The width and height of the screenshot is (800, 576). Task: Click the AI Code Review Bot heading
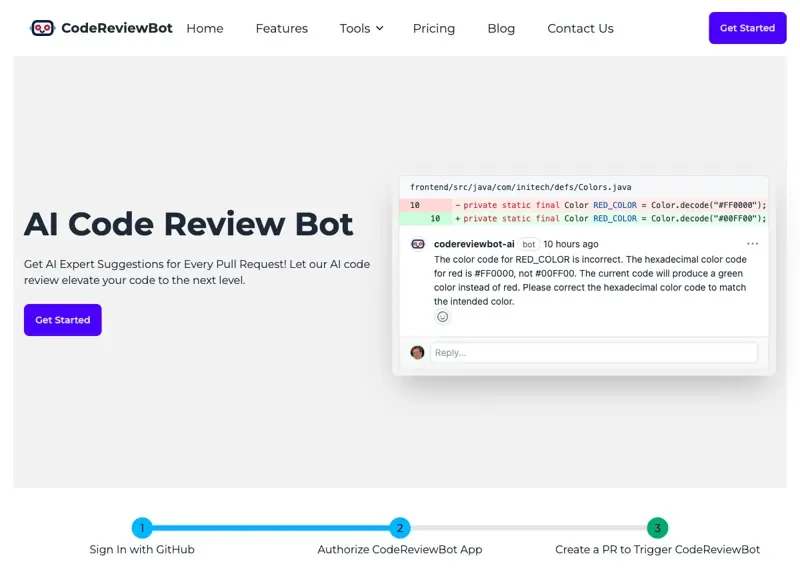188,224
